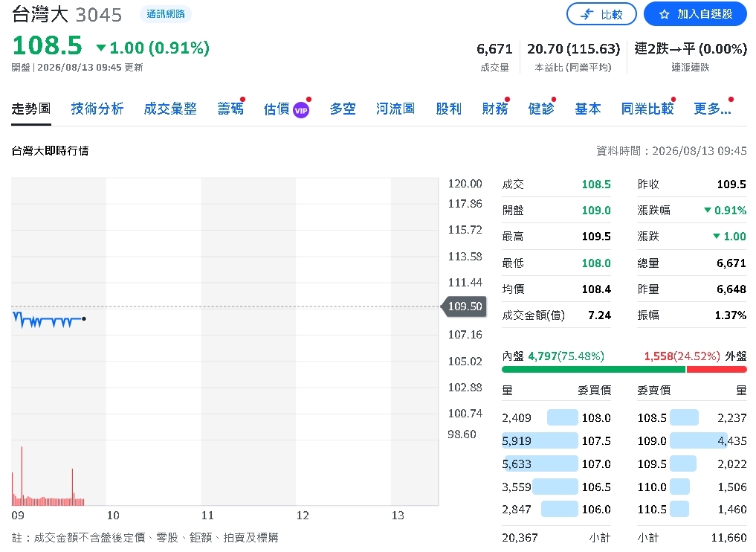
Task: Click the star icon in 加入自選股
Action: coord(665,14)
